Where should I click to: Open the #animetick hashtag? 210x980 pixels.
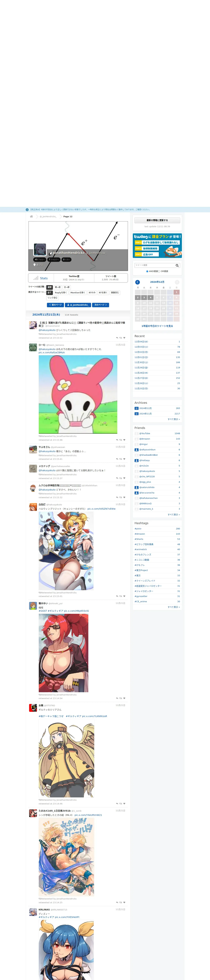141,549
